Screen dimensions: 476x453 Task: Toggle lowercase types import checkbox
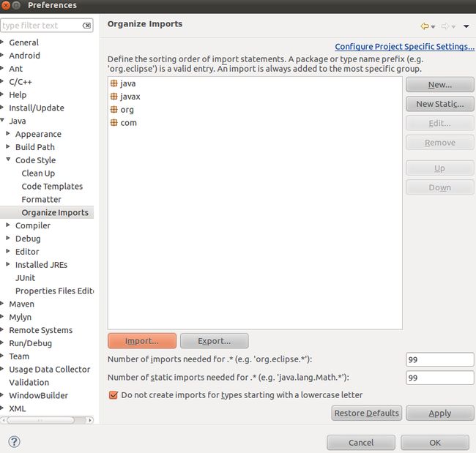point(114,395)
